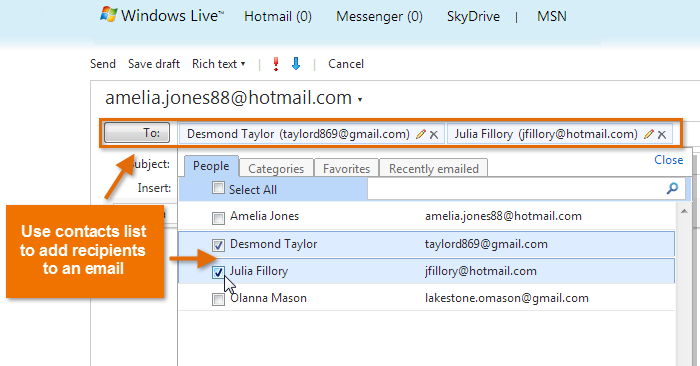Viewport: 700px width, 366px height.
Task: Open the Rich text format dropdown
Action: click(218, 64)
